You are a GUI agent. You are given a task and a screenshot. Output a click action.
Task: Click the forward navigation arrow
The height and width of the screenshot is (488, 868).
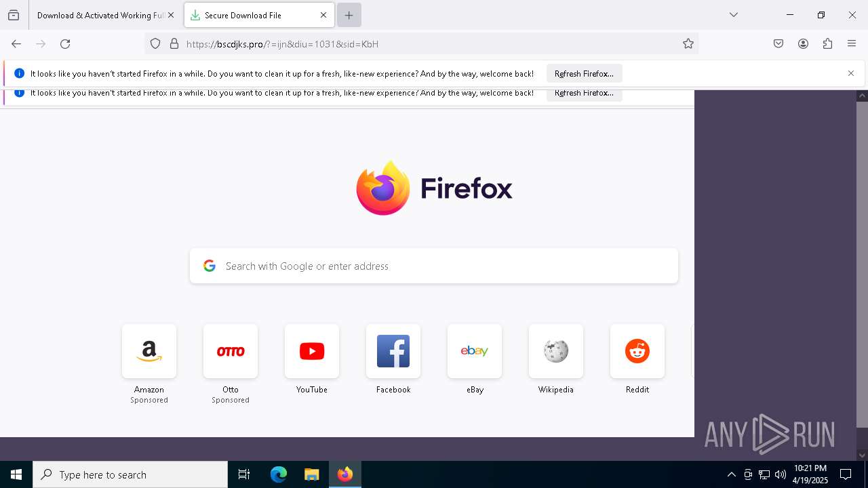[x=41, y=44]
